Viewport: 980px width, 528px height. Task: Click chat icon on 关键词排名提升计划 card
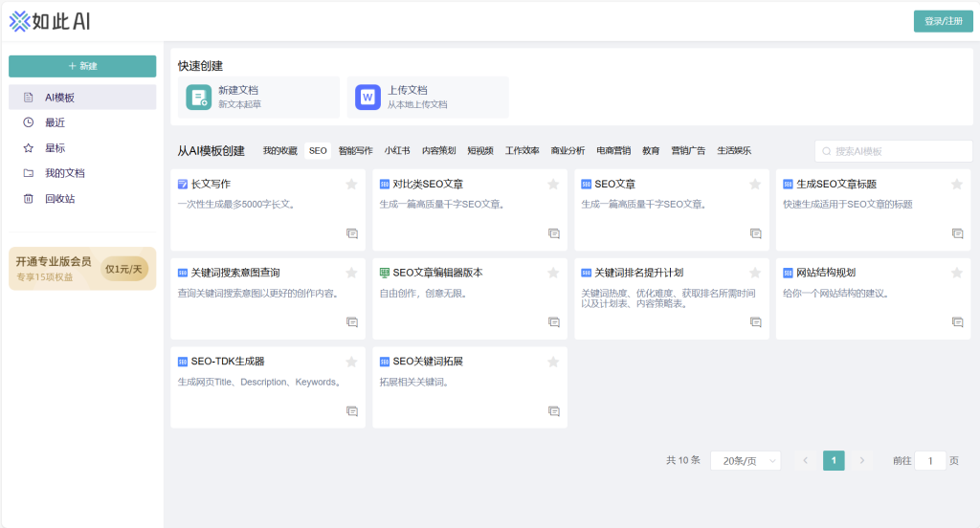coord(756,322)
